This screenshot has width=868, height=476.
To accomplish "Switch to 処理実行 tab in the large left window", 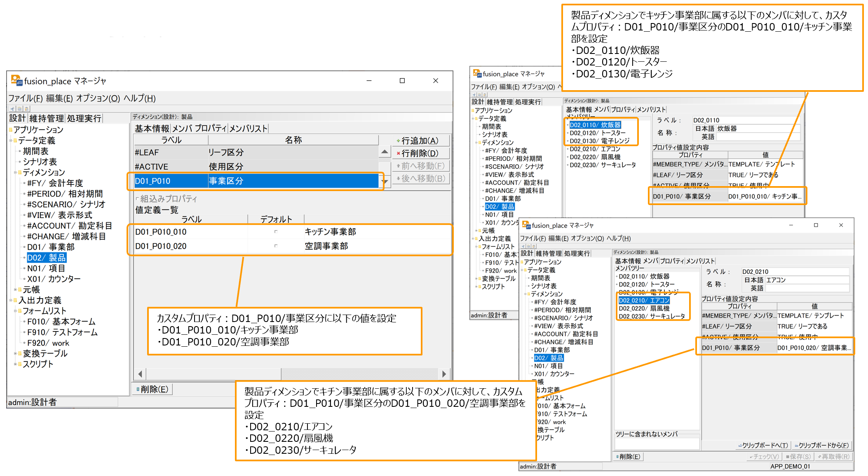I will [84, 119].
